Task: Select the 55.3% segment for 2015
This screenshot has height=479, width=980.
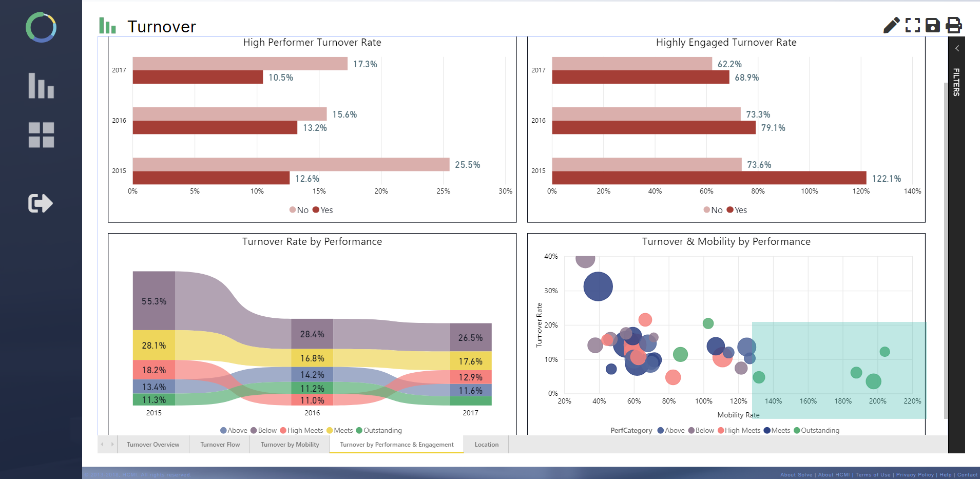Action: [x=154, y=301]
